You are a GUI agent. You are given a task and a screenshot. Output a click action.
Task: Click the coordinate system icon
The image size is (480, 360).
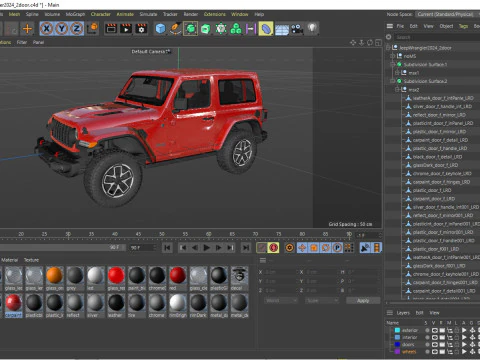click(x=93, y=29)
